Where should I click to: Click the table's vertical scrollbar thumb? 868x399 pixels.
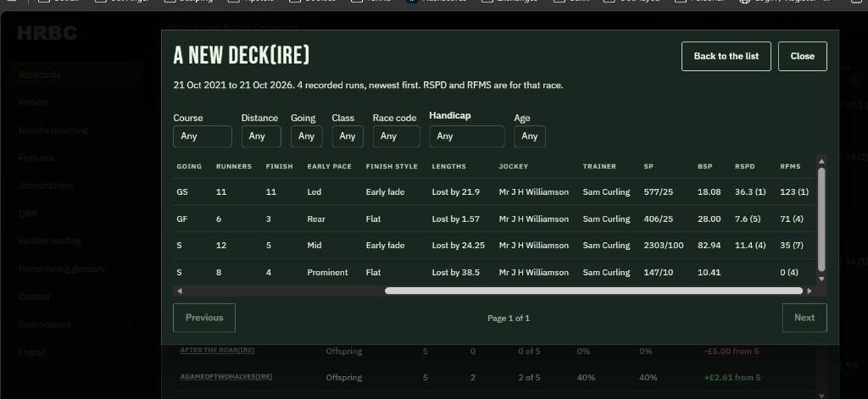pyautogui.click(x=821, y=219)
